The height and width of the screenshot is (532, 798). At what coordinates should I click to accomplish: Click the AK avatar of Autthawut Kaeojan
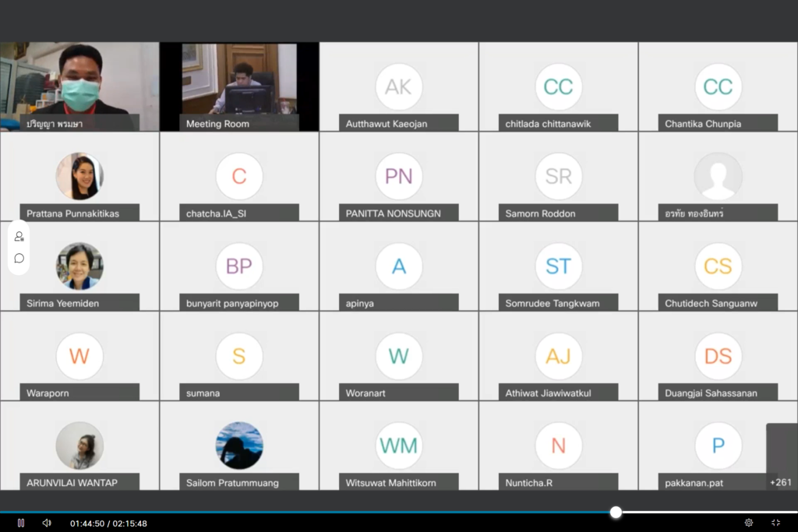[x=399, y=86]
